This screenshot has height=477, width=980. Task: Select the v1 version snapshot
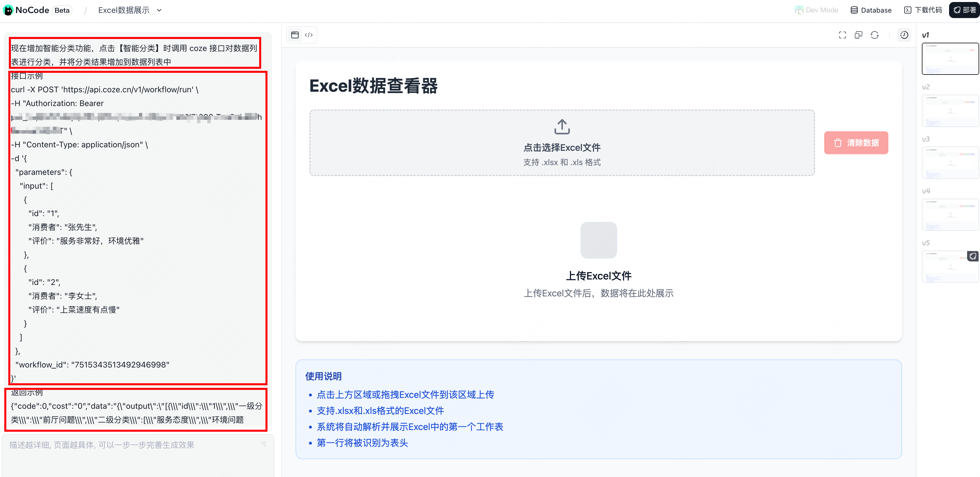pos(950,59)
